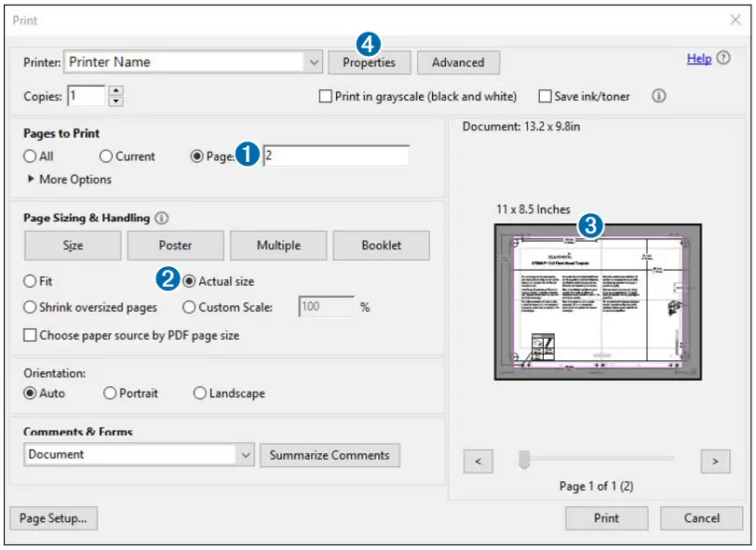Increase the number of copies
Viewport: 756px width, 550px height.
point(115,91)
